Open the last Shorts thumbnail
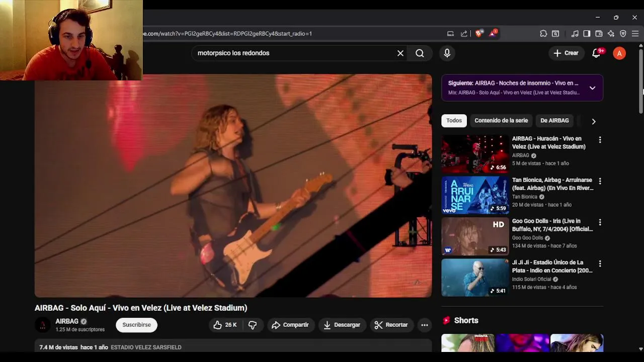 point(577,343)
